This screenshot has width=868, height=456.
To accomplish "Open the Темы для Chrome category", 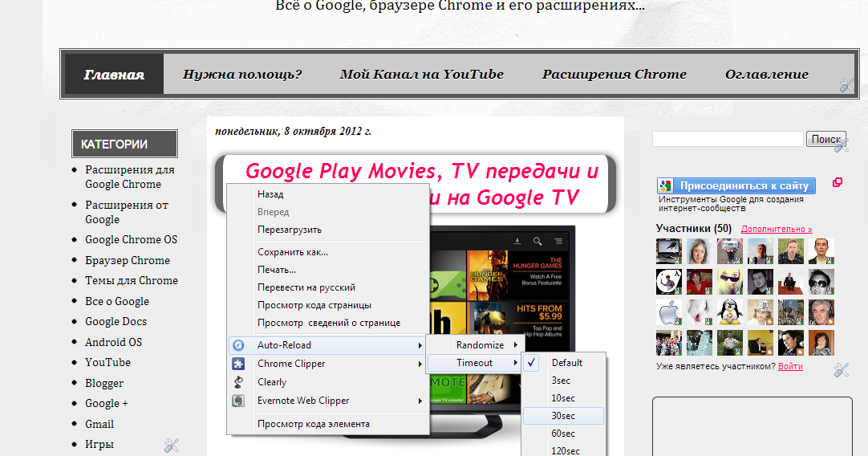I will pos(132,281).
